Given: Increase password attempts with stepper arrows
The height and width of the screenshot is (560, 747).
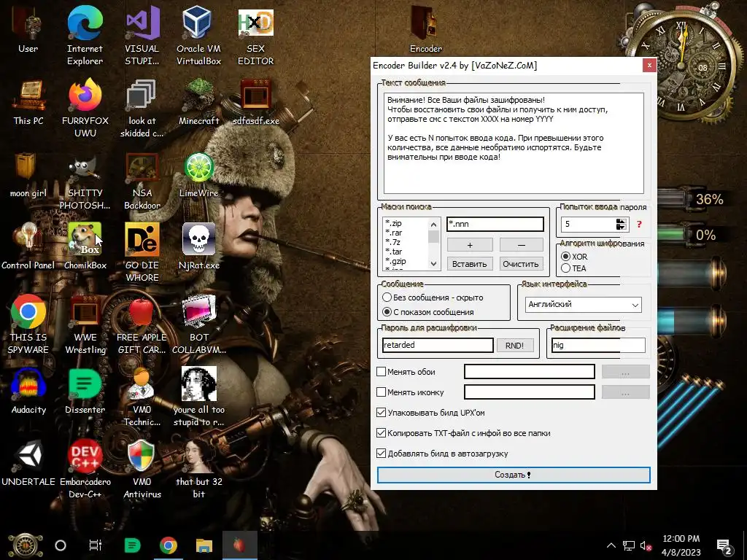Looking at the screenshot, I should pyautogui.click(x=621, y=221).
